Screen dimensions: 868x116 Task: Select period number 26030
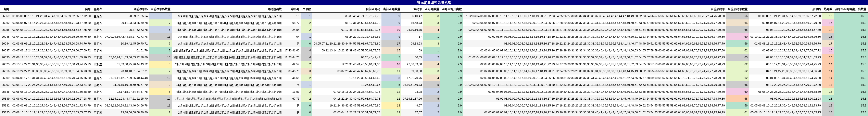(x=5, y=57)
